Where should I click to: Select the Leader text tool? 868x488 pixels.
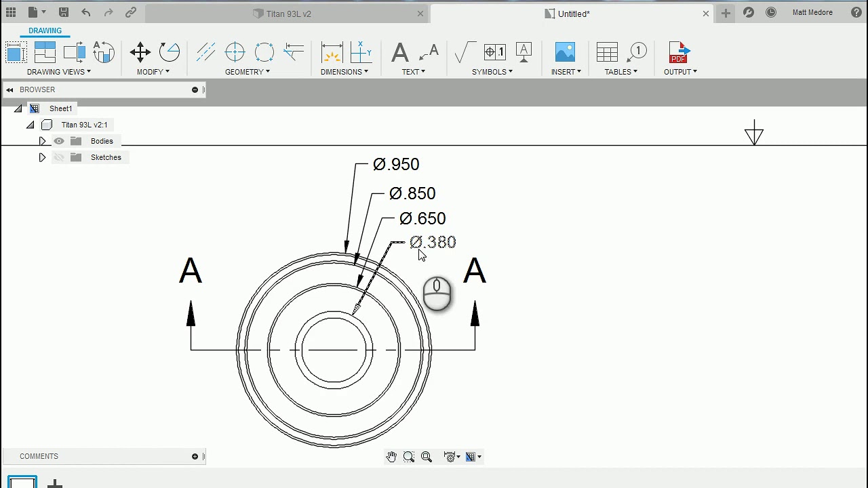429,52
